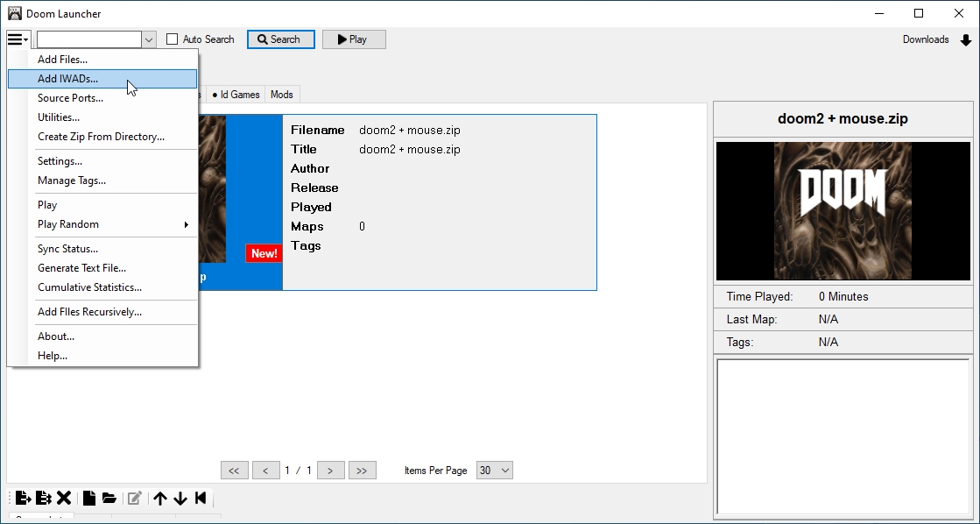Expand the search box dropdown arrow
This screenshot has width=980, height=524.
tap(149, 39)
